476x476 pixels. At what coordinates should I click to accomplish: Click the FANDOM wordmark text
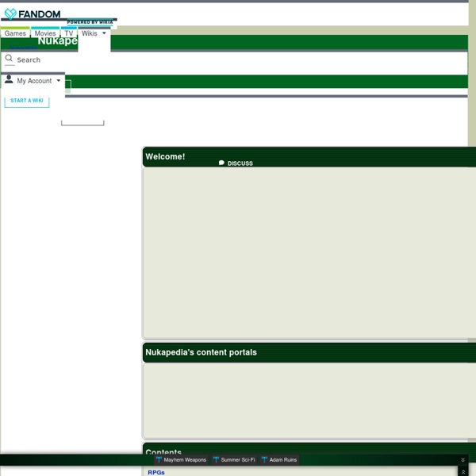click(x=40, y=14)
